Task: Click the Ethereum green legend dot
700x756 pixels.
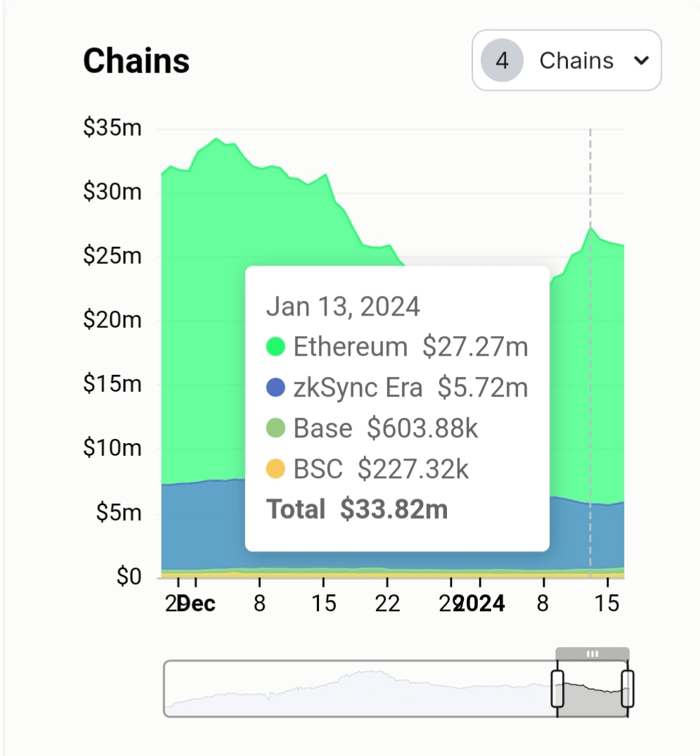Action: [276, 347]
